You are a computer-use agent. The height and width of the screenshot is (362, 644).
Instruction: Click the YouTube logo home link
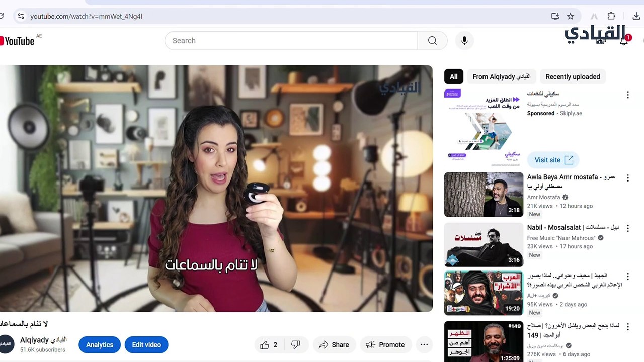pos(17,41)
